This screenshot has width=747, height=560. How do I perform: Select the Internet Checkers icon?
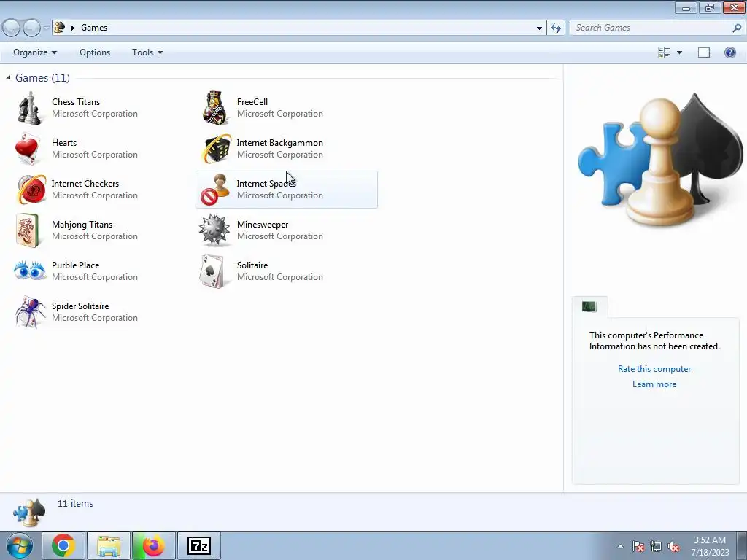31,190
